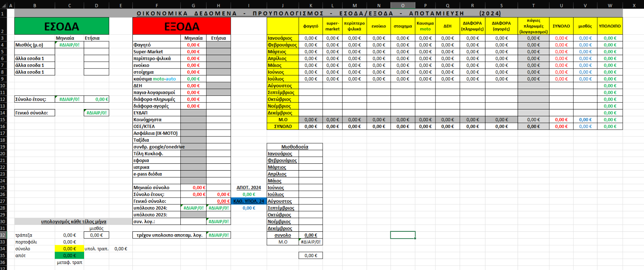Select the 'Κοινόχρηστα' cell

[157, 120]
